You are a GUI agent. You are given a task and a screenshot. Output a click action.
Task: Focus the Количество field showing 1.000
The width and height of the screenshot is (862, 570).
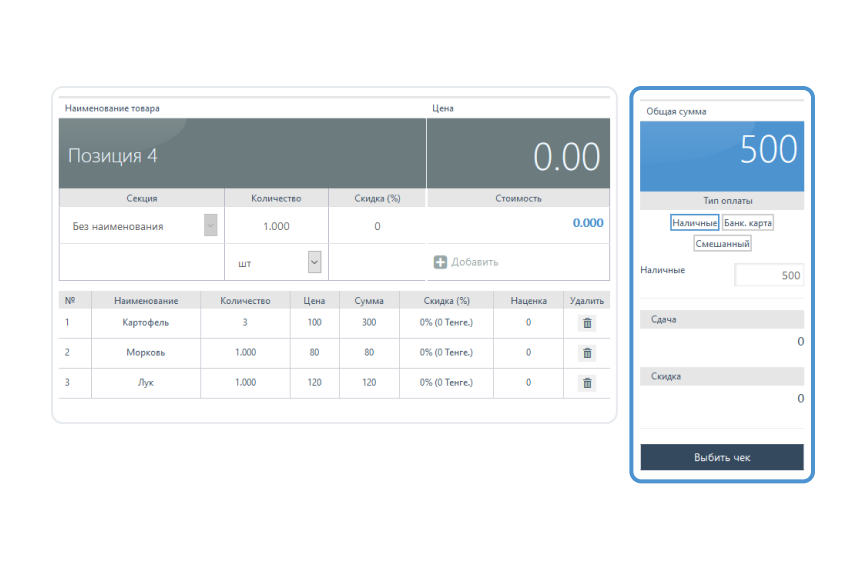(276, 226)
